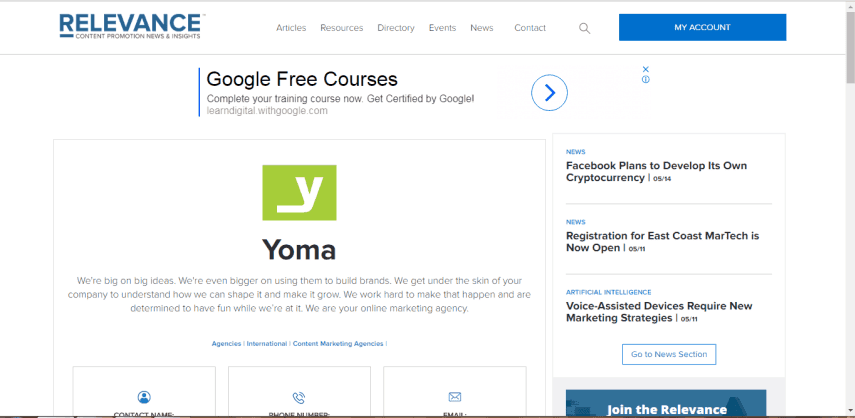
Task: Close the Google ad with X
Action: 646,69
